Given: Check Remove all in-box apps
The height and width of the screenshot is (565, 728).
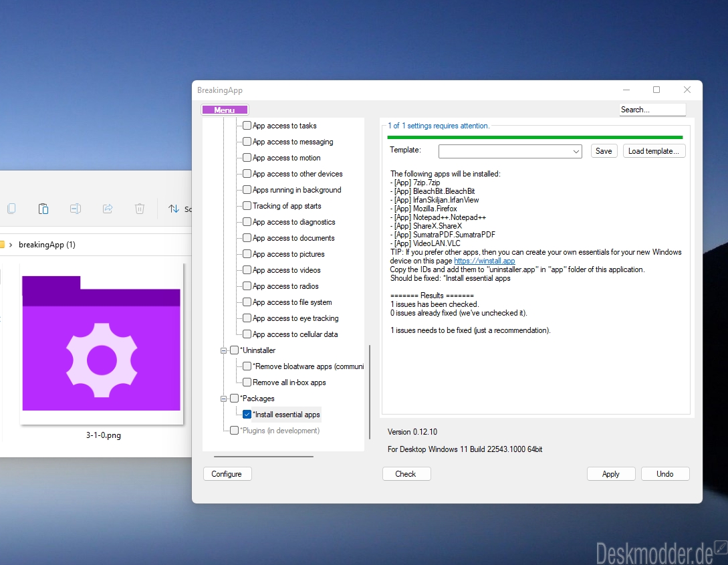Looking at the screenshot, I should pyautogui.click(x=247, y=382).
